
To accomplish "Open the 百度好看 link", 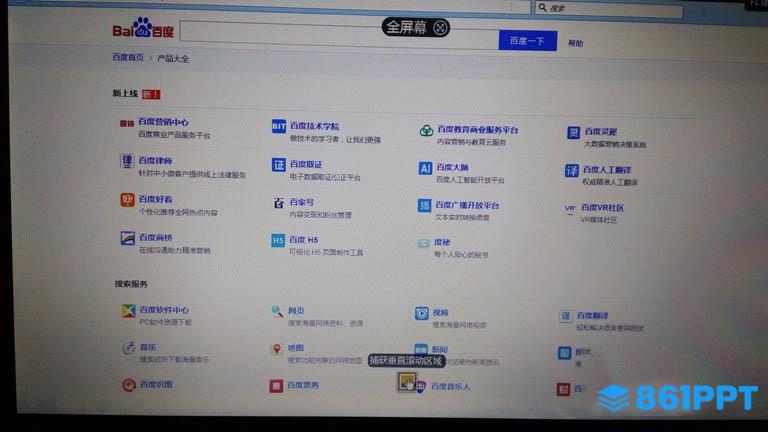I will coord(155,199).
